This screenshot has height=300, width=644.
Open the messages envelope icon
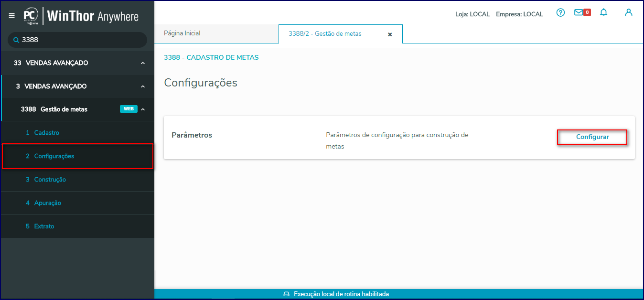[x=579, y=13]
